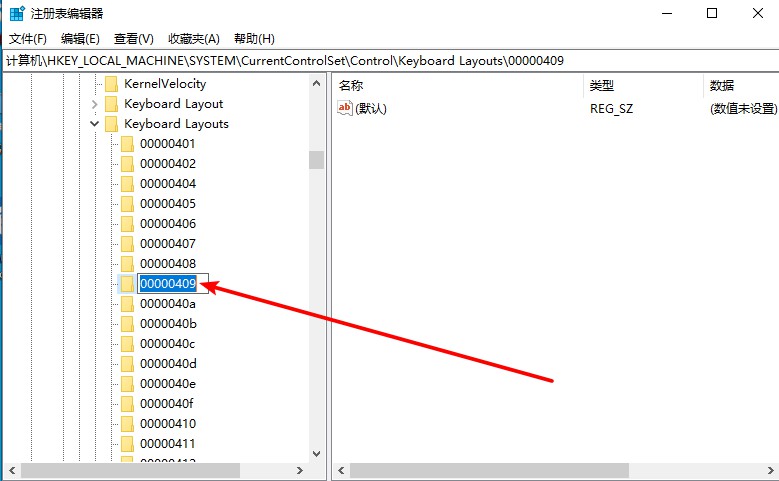Click the KernelVelocity folder icon

tap(111, 84)
